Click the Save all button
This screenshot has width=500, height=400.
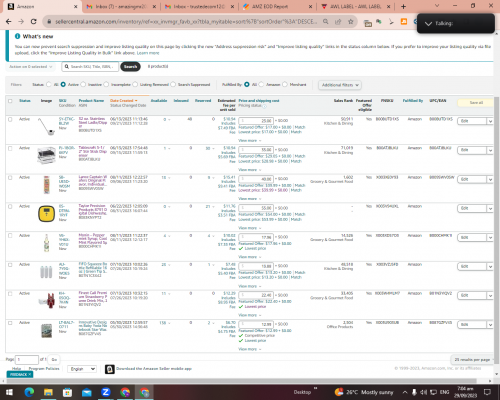tap(476, 103)
